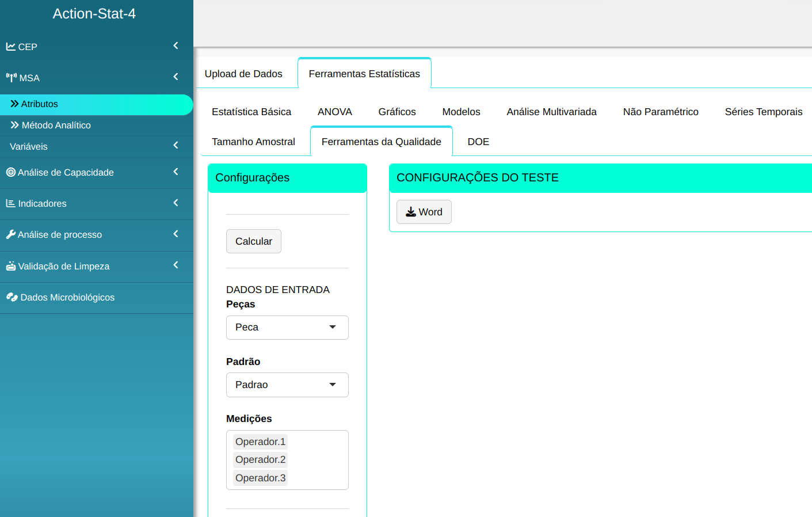Click the MSA signal tower icon

click(x=12, y=78)
